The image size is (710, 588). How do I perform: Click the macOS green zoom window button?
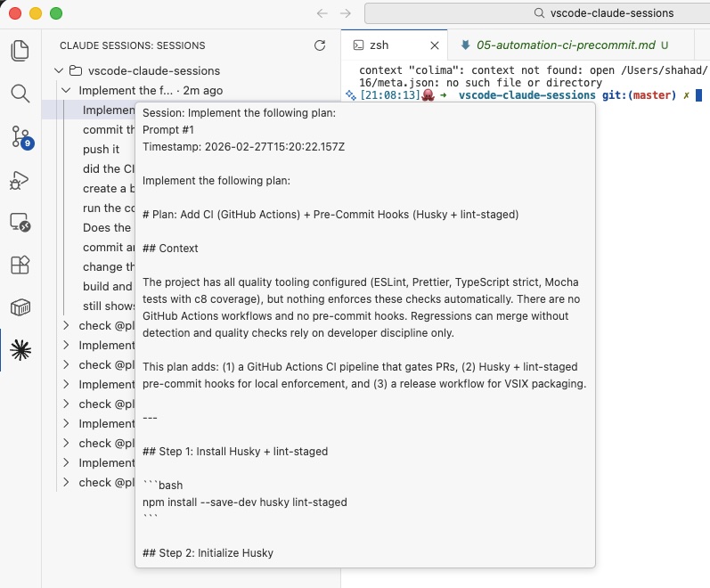coord(56,13)
